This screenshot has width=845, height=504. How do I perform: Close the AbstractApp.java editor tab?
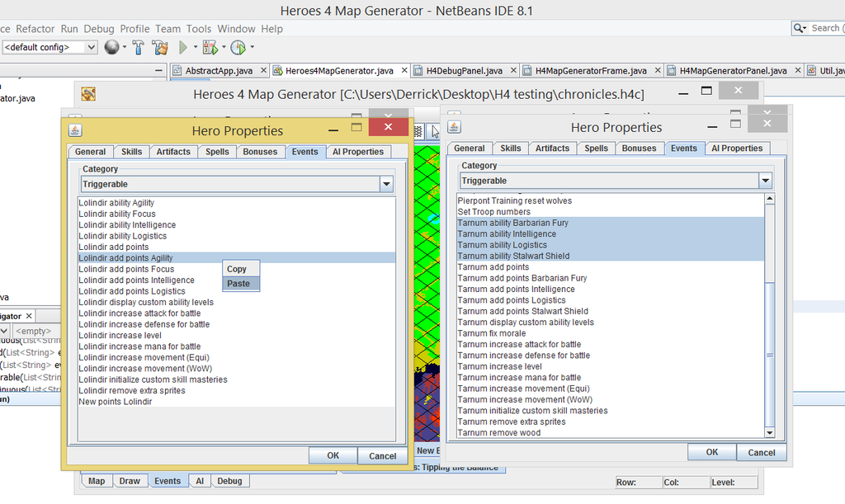[263, 71]
